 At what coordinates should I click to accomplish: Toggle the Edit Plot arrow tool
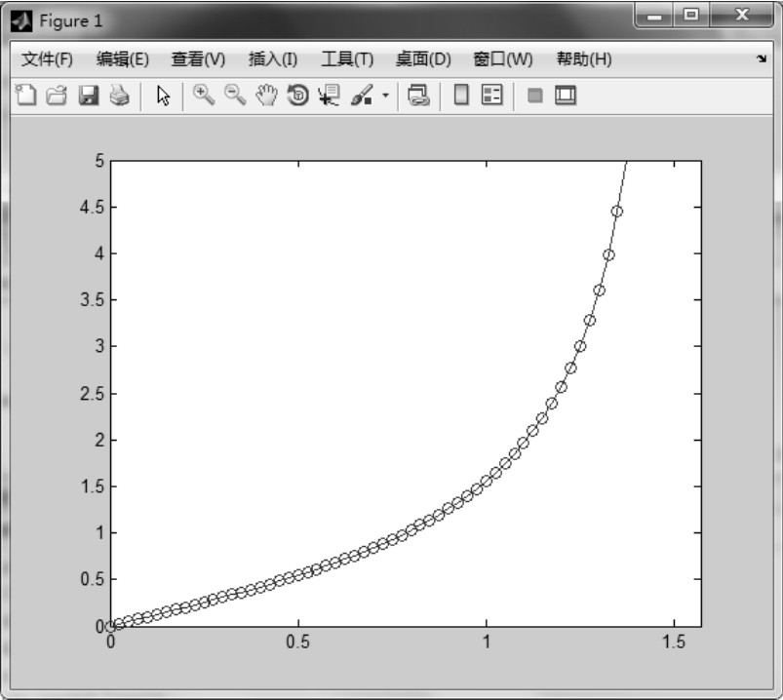(x=163, y=96)
